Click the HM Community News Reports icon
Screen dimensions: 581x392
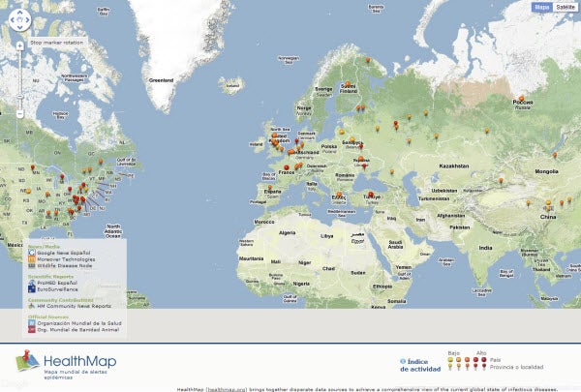click(x=32, y=306)
